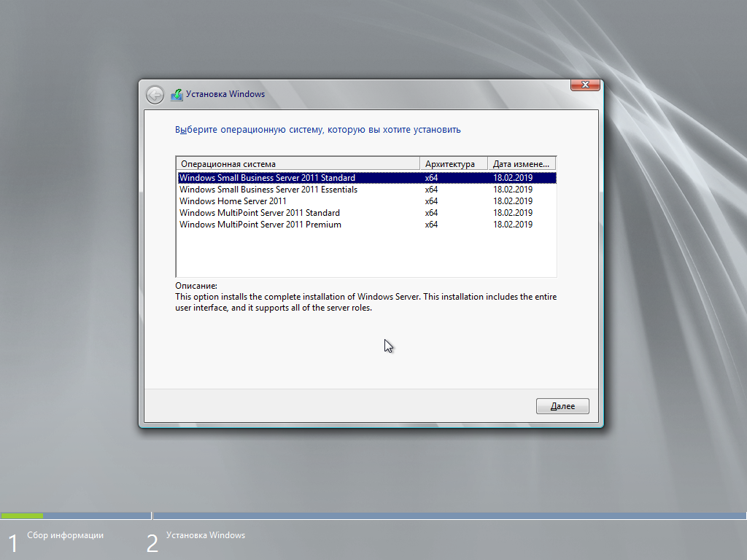
Task: Click step 1 Сбор информации label
Action: click(x=65, y=535)
